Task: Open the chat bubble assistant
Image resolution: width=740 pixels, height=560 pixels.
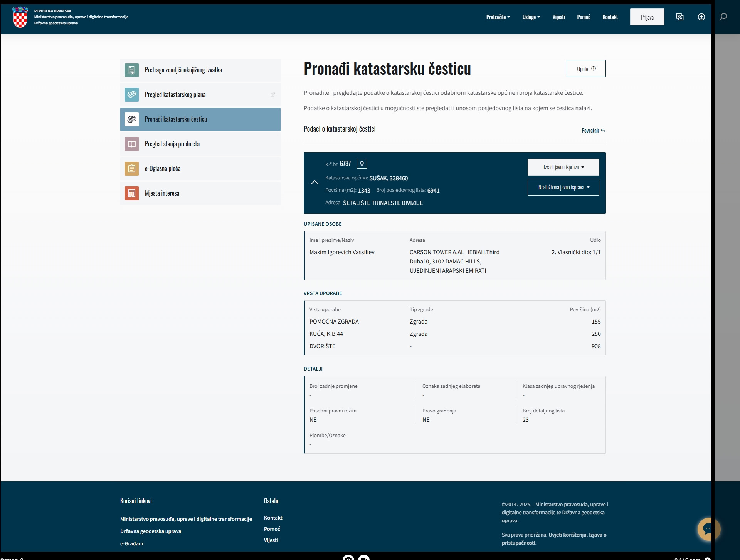Action: (709, 529)
